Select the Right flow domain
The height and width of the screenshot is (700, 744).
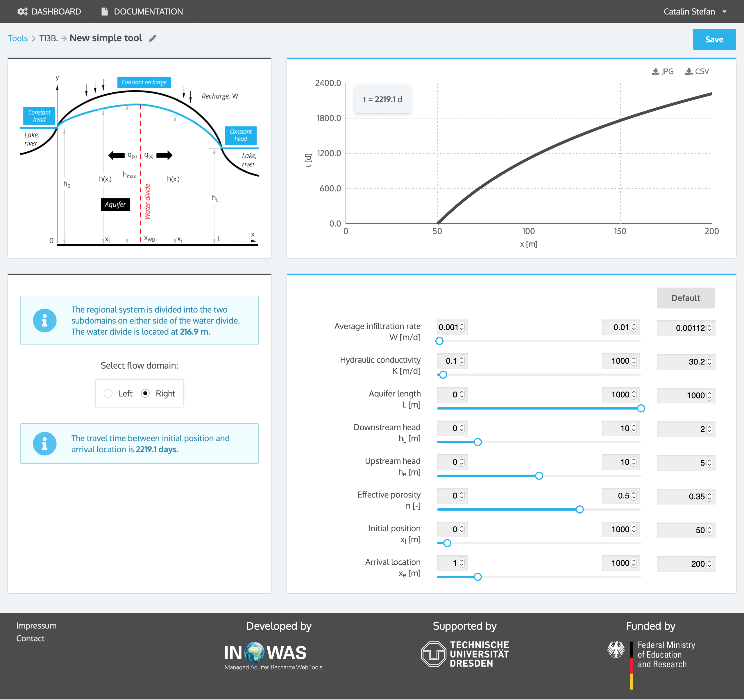[x=146, y=393]
